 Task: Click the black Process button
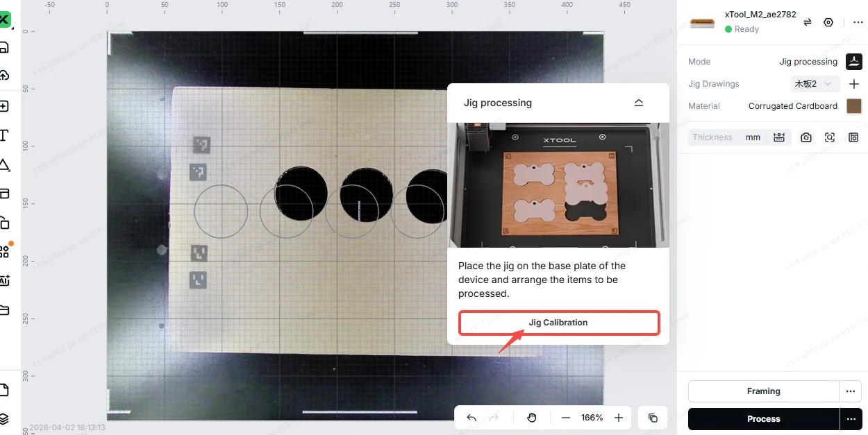(x=764, y=419)
